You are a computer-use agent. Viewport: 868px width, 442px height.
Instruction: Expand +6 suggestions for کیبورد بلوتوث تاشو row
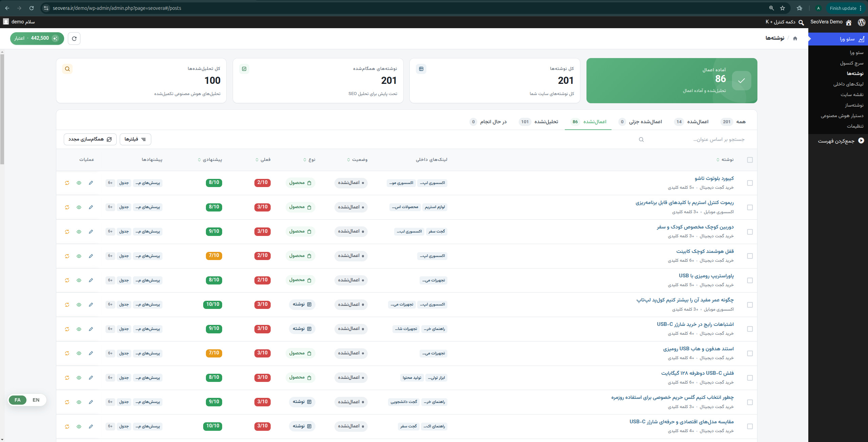click(x=110, y=183)
